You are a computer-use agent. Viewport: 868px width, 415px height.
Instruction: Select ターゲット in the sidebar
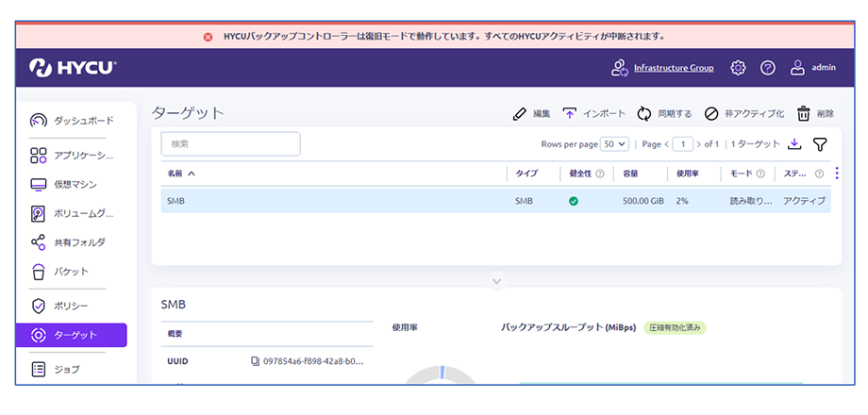coord(72,335)
